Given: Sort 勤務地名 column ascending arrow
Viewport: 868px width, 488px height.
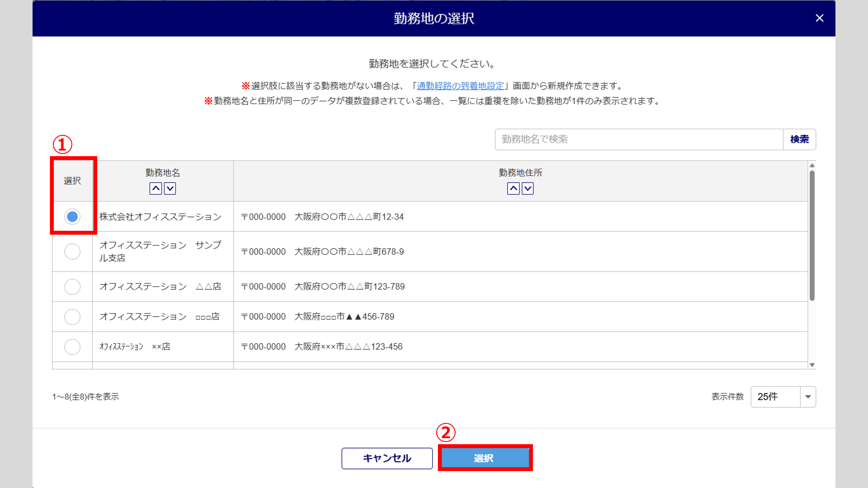Looking at the screenshot, I should 155,188.
